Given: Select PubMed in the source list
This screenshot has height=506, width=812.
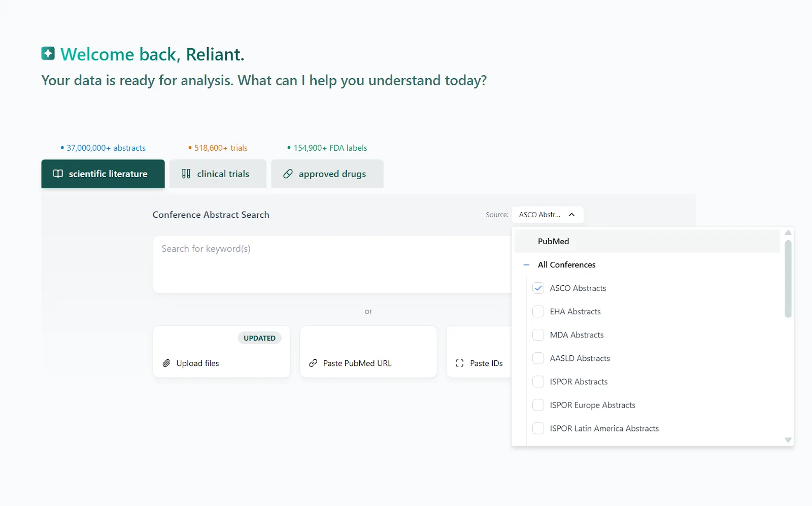Looking at the screenshot, I should (x=647, y=242).
